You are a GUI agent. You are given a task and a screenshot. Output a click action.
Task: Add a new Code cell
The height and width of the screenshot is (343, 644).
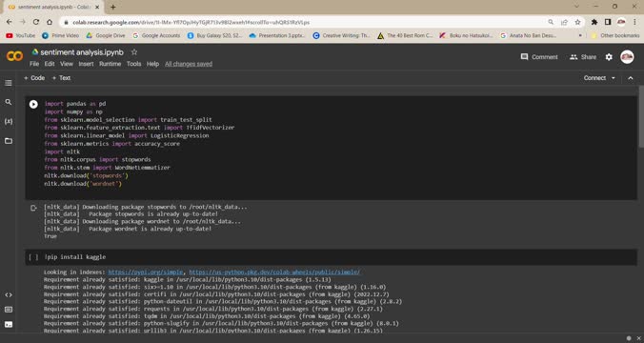pos(34,78)
